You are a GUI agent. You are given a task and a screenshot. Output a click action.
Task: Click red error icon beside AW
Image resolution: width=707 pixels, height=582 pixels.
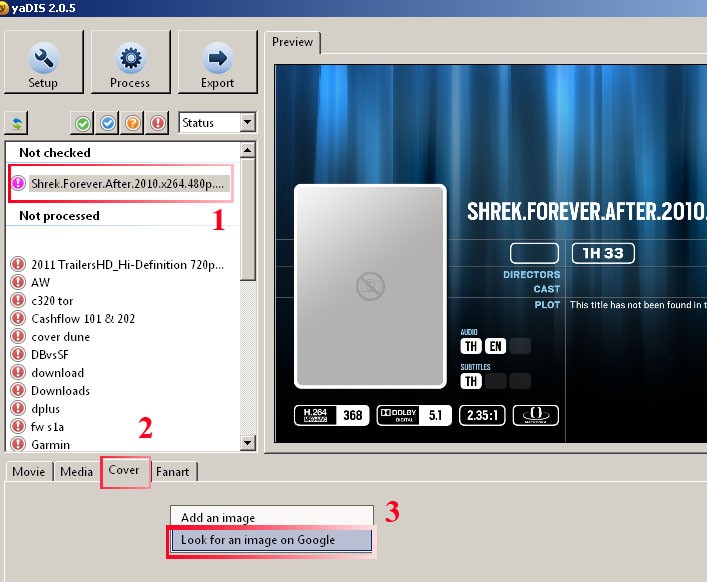18,282
